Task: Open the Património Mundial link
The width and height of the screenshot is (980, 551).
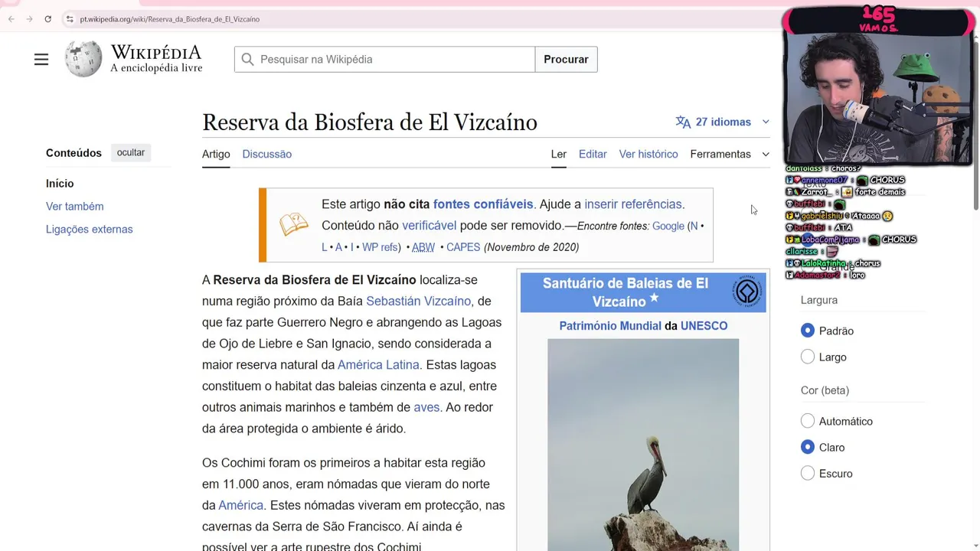Action: tap(610, 326)
